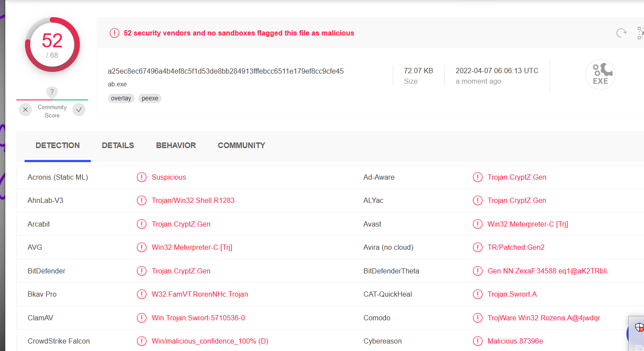The width and height of the screenshot is (644, 351).
Task: Click the 2022-04-07 06:06:13 UTC timestamp
Action: click(497, 71)
